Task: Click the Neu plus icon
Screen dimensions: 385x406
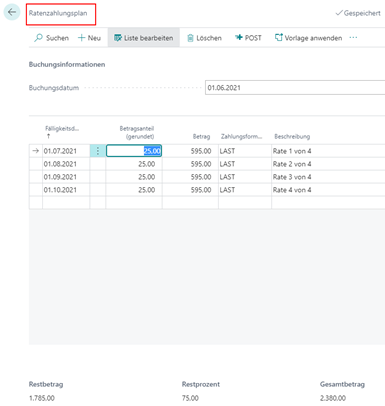Action: (81, 38)
